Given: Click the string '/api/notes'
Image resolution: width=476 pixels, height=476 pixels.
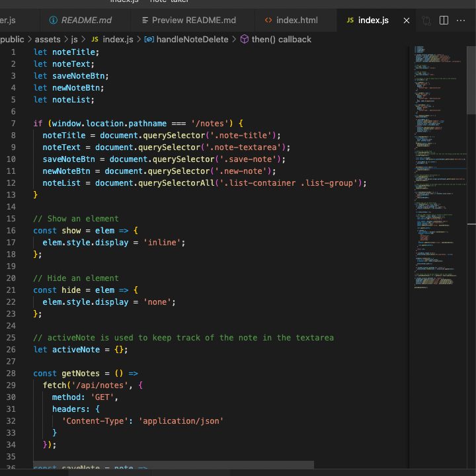Looking at the screenshot, I should (x=100, y=385).
